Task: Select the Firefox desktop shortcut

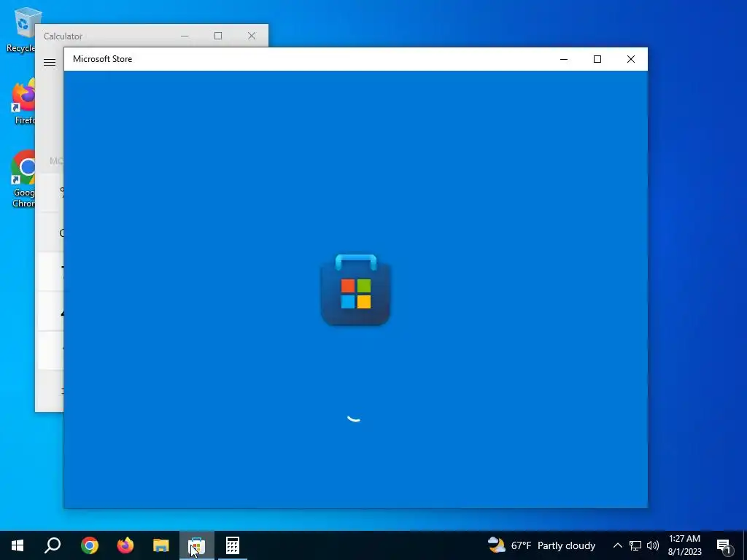Action: [23, 101]
